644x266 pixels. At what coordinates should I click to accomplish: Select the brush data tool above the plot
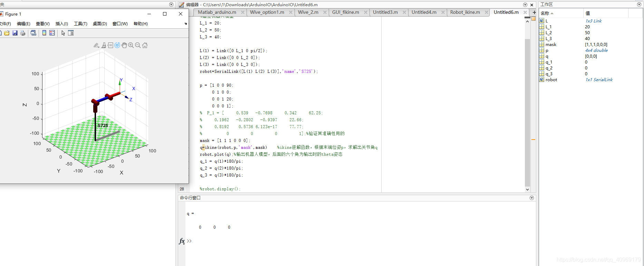tap(104, 45)
